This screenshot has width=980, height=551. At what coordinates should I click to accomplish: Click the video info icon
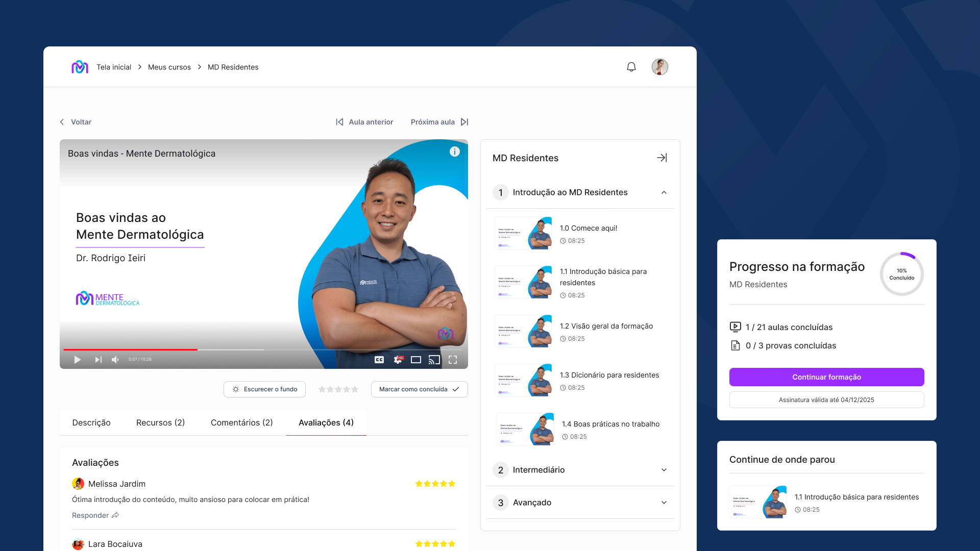point(454,152)
